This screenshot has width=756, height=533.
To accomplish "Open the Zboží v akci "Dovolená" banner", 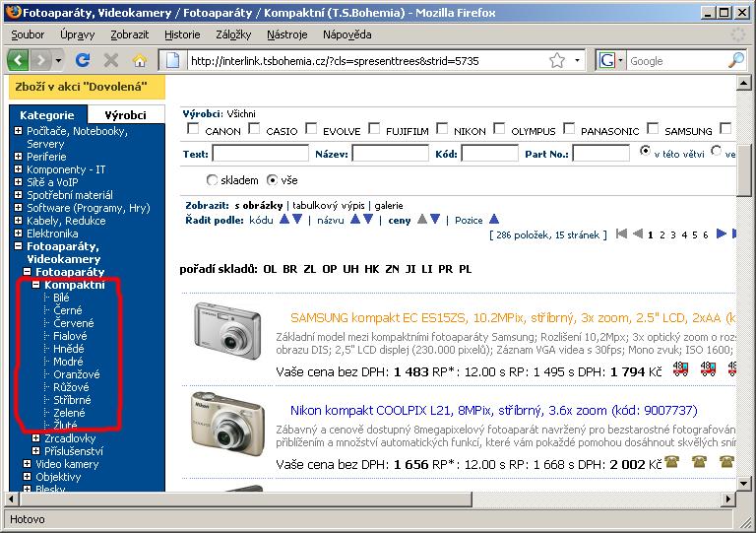I will 87,87.
